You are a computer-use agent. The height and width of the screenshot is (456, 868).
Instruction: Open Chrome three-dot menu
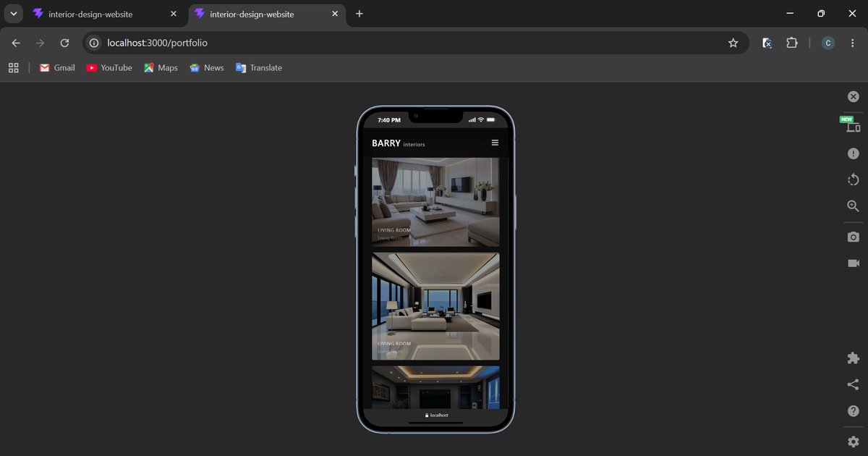853,43
